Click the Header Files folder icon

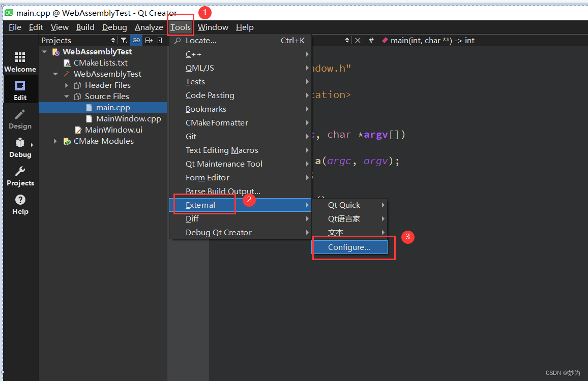coord(78,85)
